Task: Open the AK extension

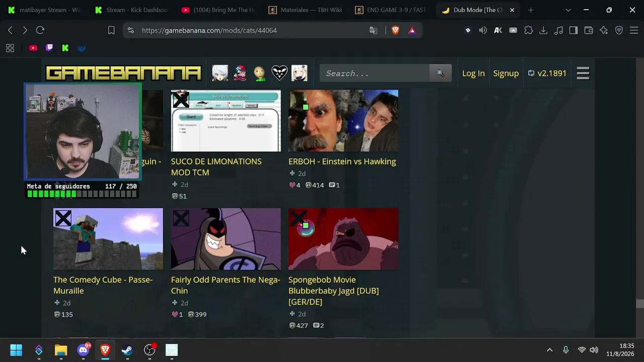Action: tap(498, 30)
